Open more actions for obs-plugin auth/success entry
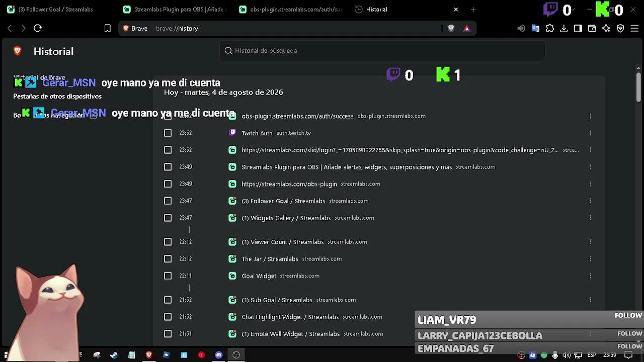The width and height of the screenshot is (644, 362). pyautogui.click(x=590, y=116)
